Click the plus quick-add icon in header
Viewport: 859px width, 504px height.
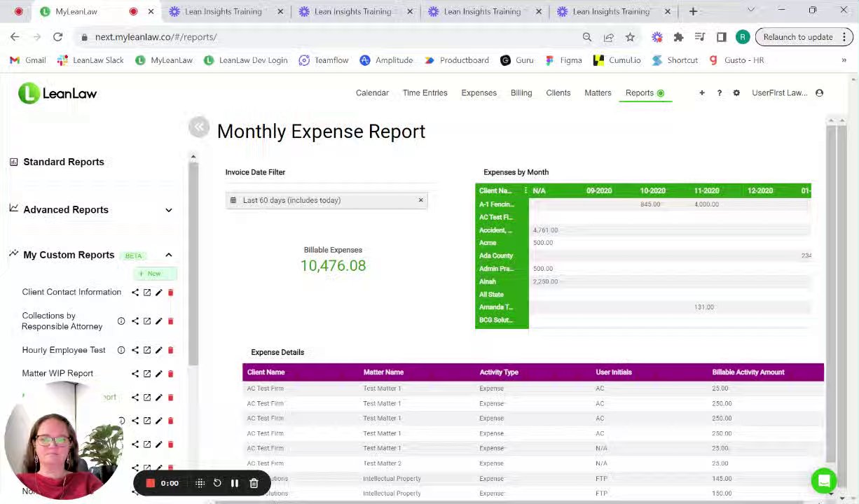[x=701, y=93]
